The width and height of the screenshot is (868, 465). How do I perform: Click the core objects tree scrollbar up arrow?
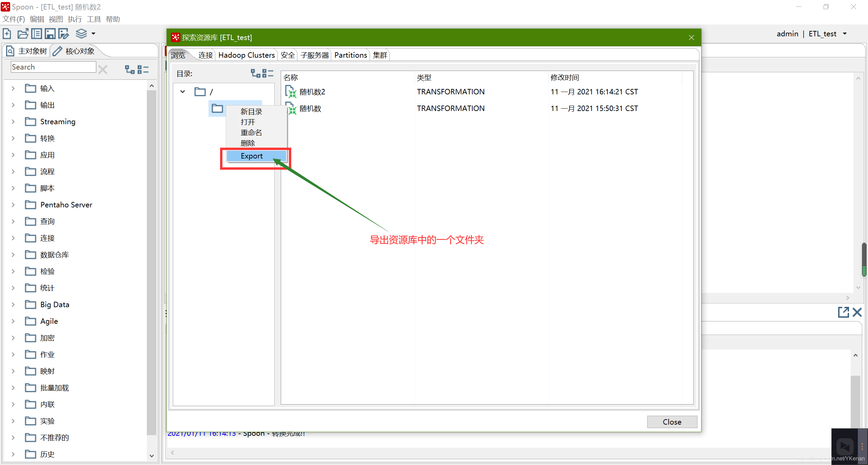pos(152,86)
